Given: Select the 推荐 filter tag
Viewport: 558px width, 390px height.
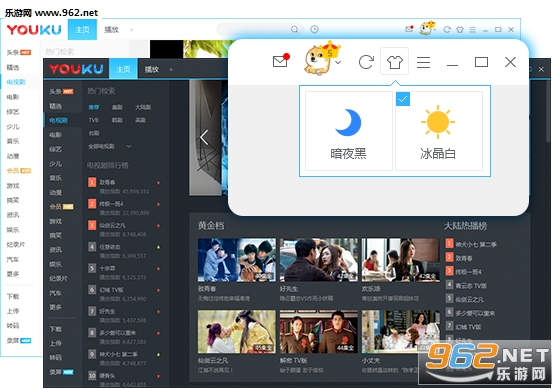Looking at the screenshot, I should 94,107.
